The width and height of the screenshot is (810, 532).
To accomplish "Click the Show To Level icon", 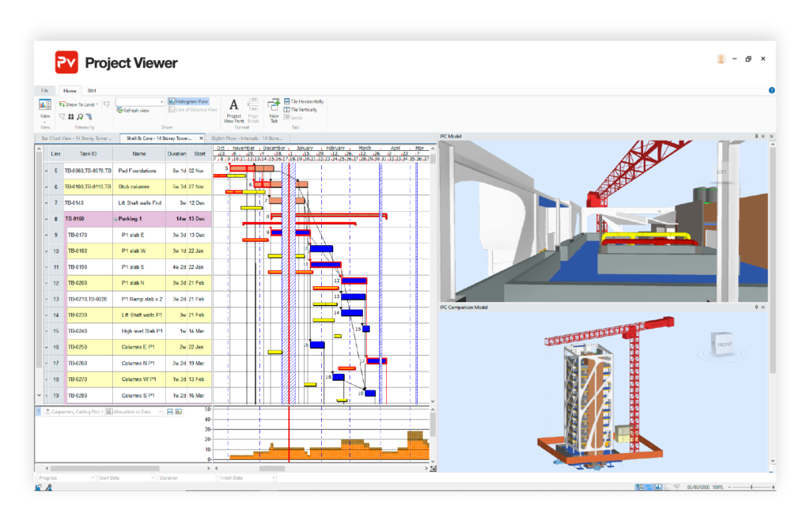I will 62,104.
